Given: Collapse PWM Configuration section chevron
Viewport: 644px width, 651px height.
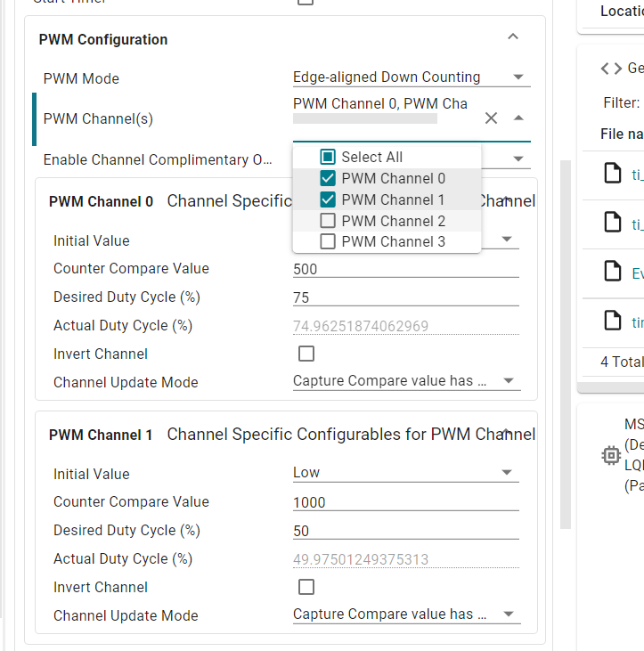Looking at the screenshot, I should (512, 37).
